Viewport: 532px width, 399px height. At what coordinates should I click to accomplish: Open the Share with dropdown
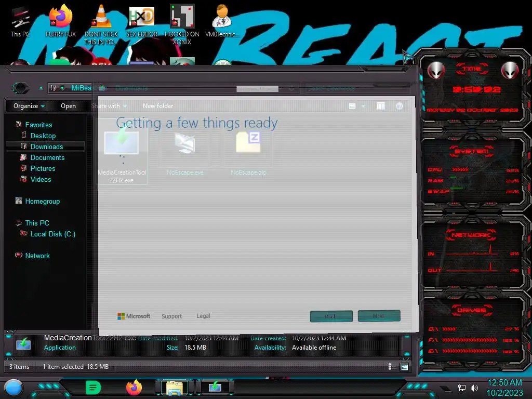[109, 106]
